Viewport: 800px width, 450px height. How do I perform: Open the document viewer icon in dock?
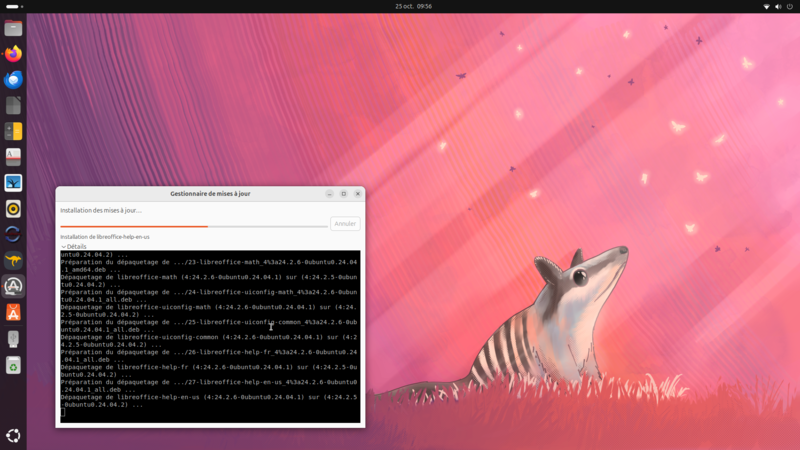[x=13, y=157]
